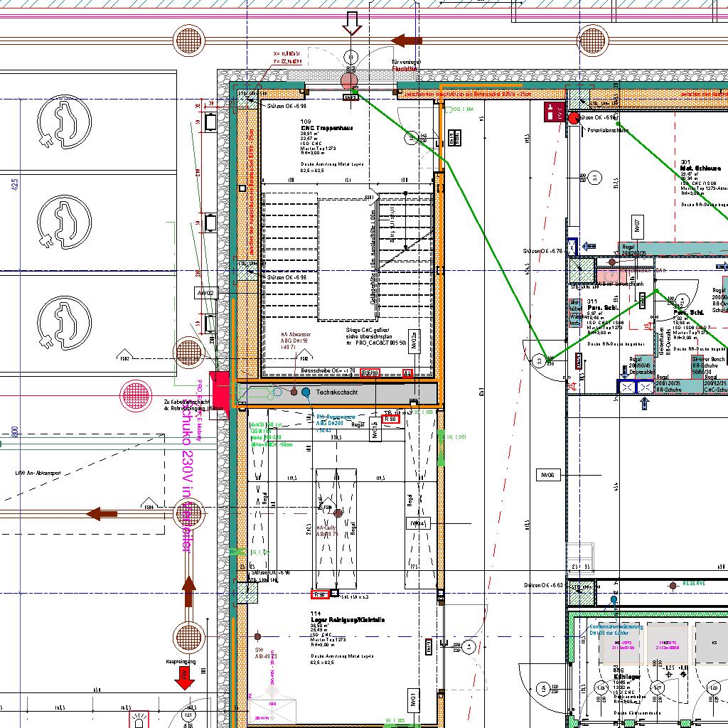728x728 pixels.
Task: Click the Potentialanschluss annotation
Action: 608,131
